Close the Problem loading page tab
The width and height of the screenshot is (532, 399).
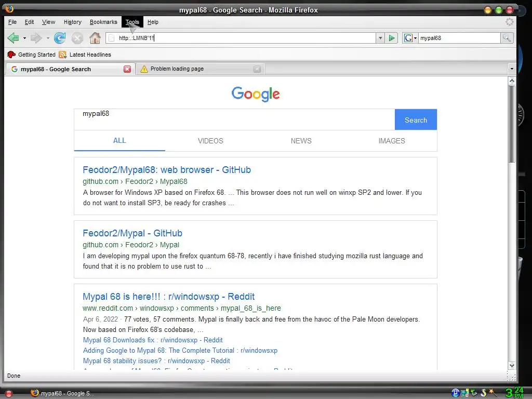257,69
